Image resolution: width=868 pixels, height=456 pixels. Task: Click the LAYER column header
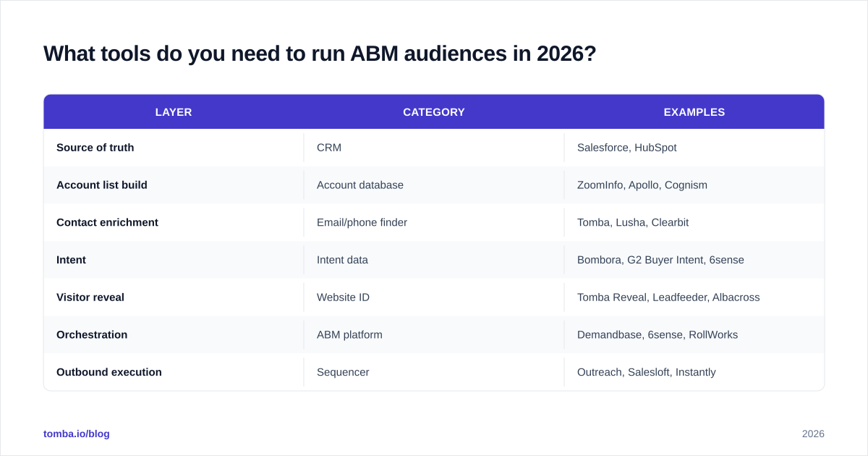(x=174, y=112)
